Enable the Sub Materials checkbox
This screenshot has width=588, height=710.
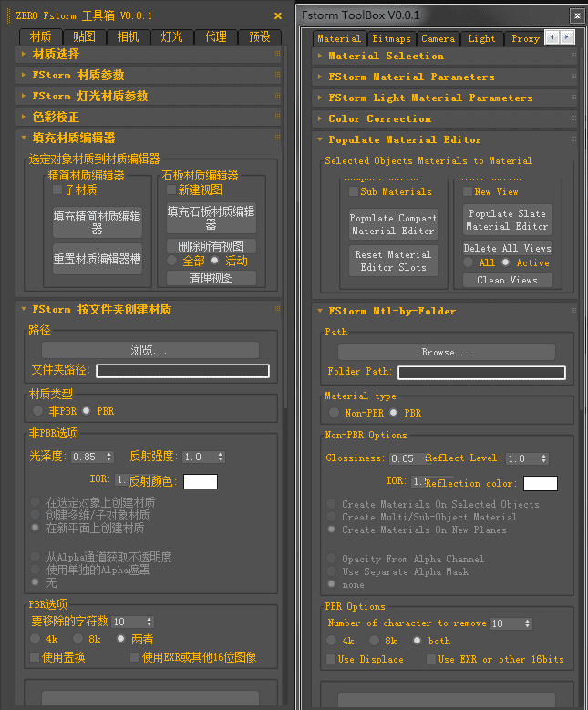354,192
